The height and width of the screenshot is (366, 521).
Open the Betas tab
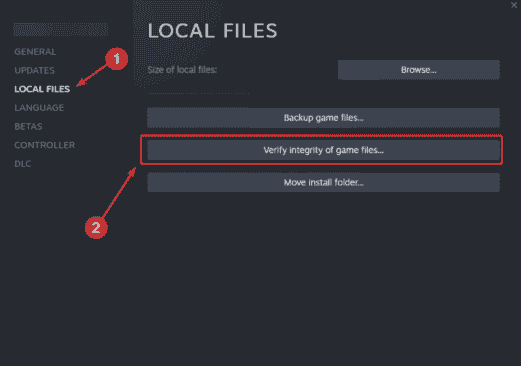coord(28,126)
